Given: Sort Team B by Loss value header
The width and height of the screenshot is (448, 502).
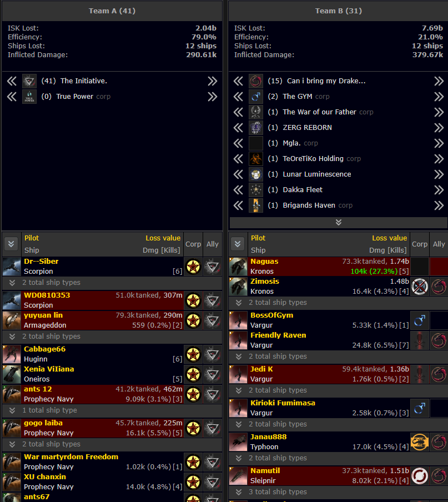Looking at the screenshot, I should point(389,238).
